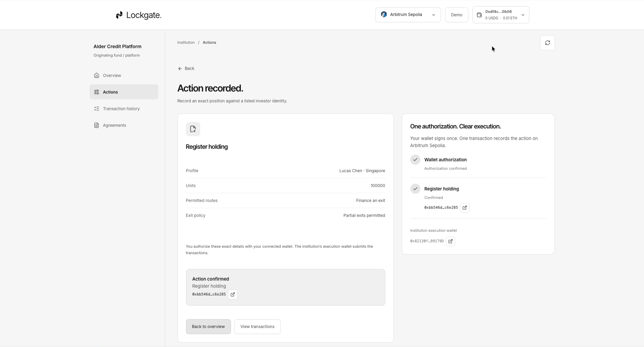The image size is (644, 347).
Task: Click Back to overview button
Action: click(x=208, y=327)
